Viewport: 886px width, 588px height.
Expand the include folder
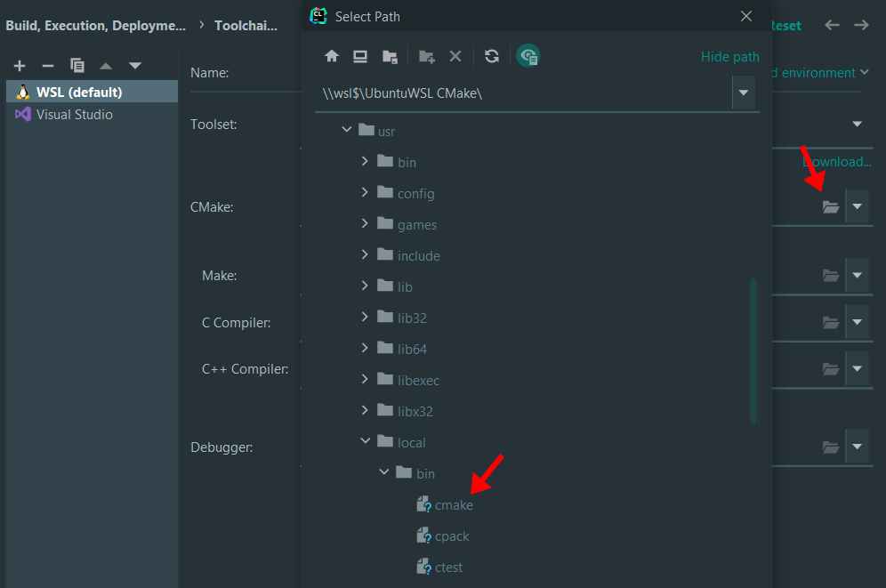365,254
